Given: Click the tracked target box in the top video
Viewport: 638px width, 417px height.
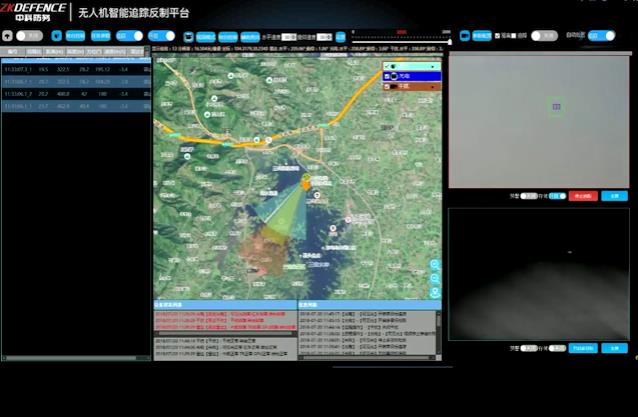Looking at the screenshot, I should (x=556, y=107).
